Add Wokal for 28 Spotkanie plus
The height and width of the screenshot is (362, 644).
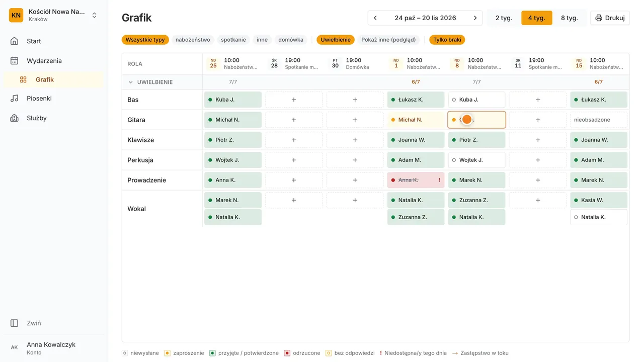tap(294, 200)
